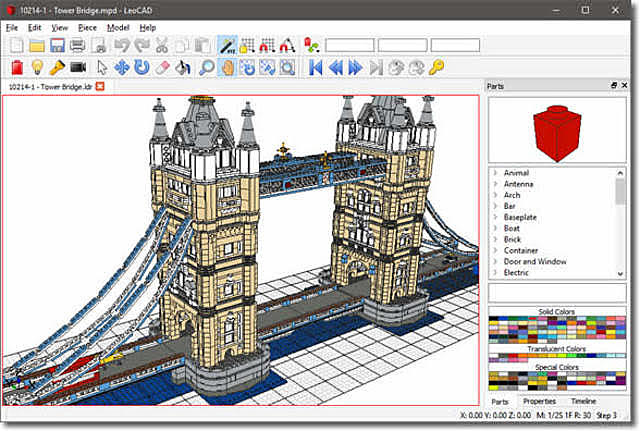The image size is (640, 431).
Task: Save the model with the floppy disk icon
Action: [57, 45]
